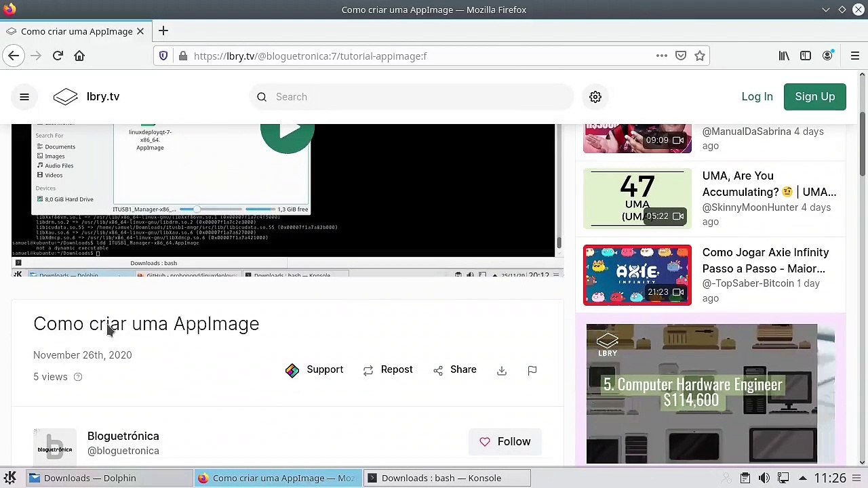Viewport: 868px width, 488px height.
Task: Open 'Como Jogar Axie Infinity' video title
Action: pyautogui.click(x=766, y=260)
